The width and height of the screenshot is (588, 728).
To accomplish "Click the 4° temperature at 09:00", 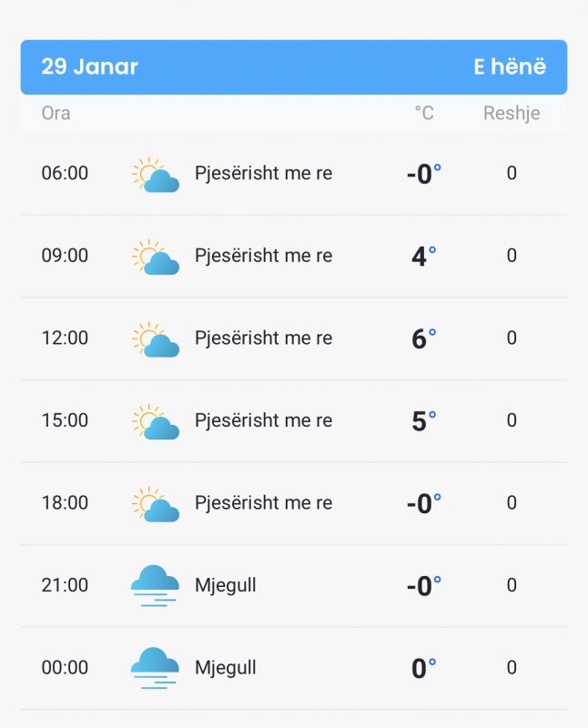I will click(424, 257).
